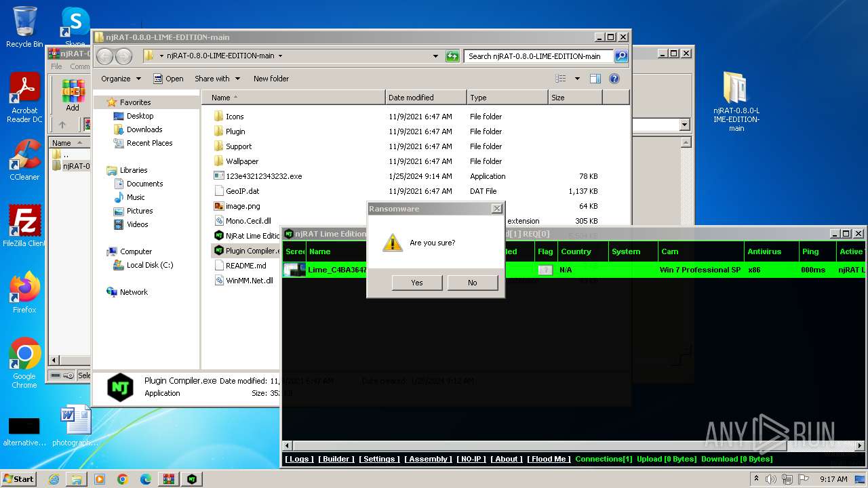Select the WinMM.Net.dll file
This screenshot has height=488, width=868.
point(250,281)
